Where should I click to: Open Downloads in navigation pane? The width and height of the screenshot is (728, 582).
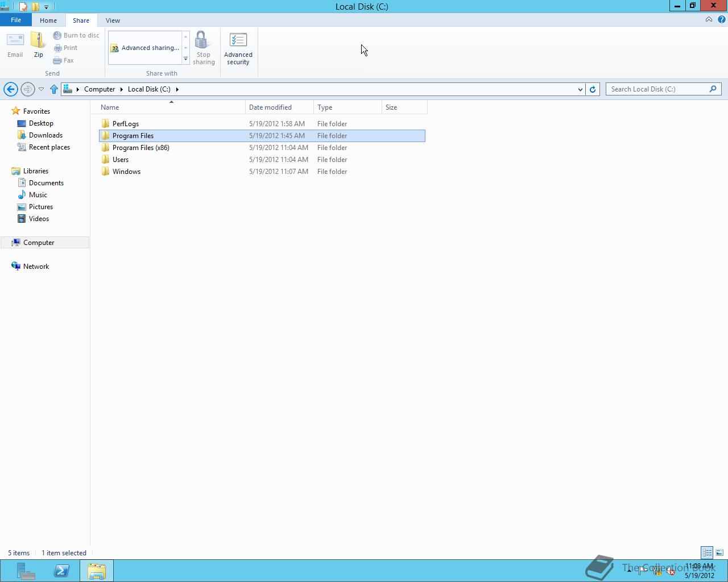coord(45,135)
